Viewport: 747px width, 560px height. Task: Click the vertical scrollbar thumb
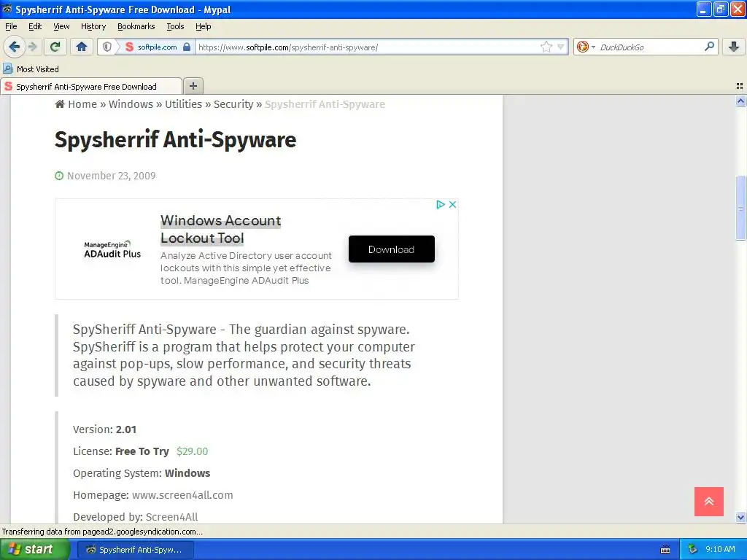click(x=740, y=208)
